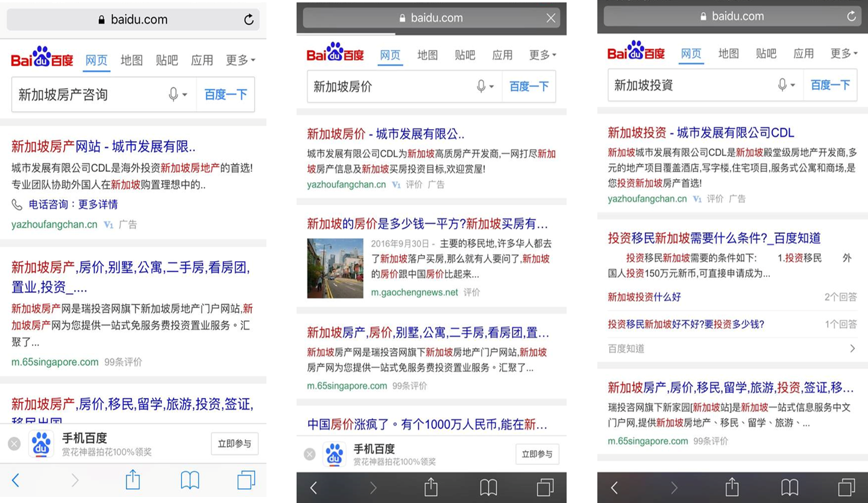Tap 百度一下 button in left phone
Image resolution: width=868 pixels, height=503 pixels.
(x=226, y=95)
